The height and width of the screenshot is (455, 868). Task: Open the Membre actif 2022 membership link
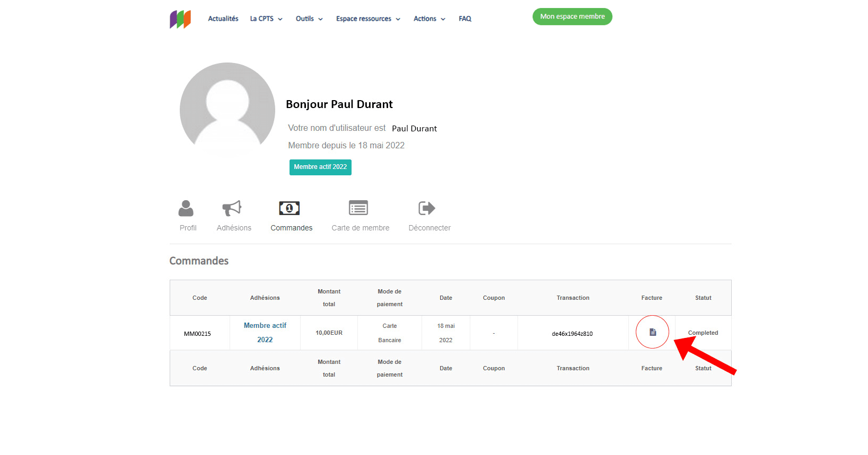pyautogui.click(x=265, y=333)
